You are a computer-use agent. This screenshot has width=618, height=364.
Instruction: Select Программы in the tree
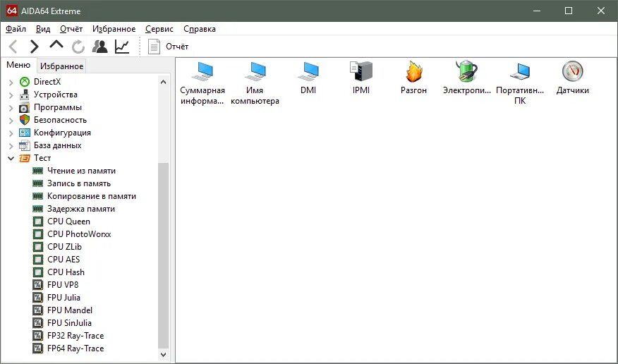pyautogui.click(x=58, y=107)
